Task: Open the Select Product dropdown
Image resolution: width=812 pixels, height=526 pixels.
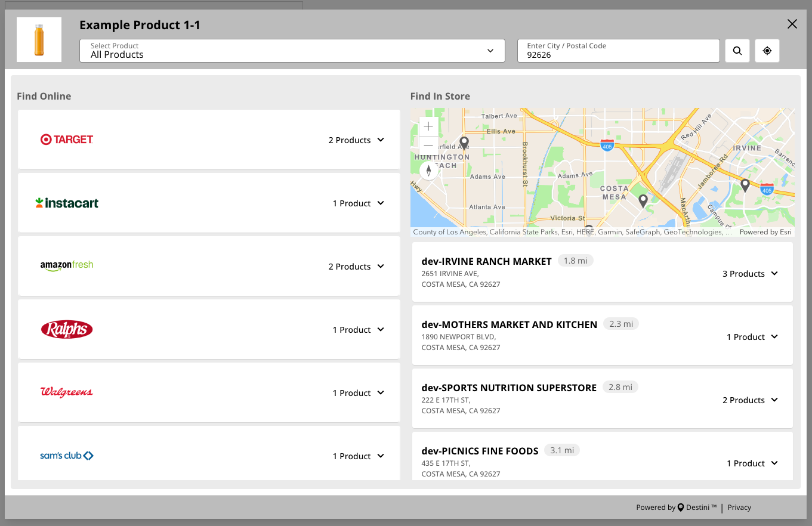Action: (292, 51)
